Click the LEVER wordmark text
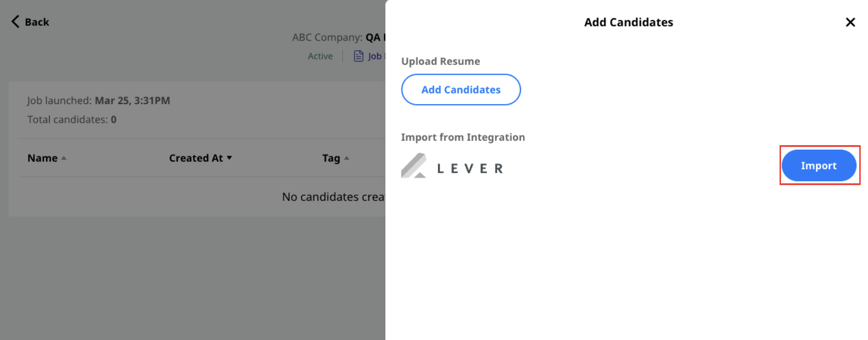This screenshot has height=340, width=868. (470, 168)
